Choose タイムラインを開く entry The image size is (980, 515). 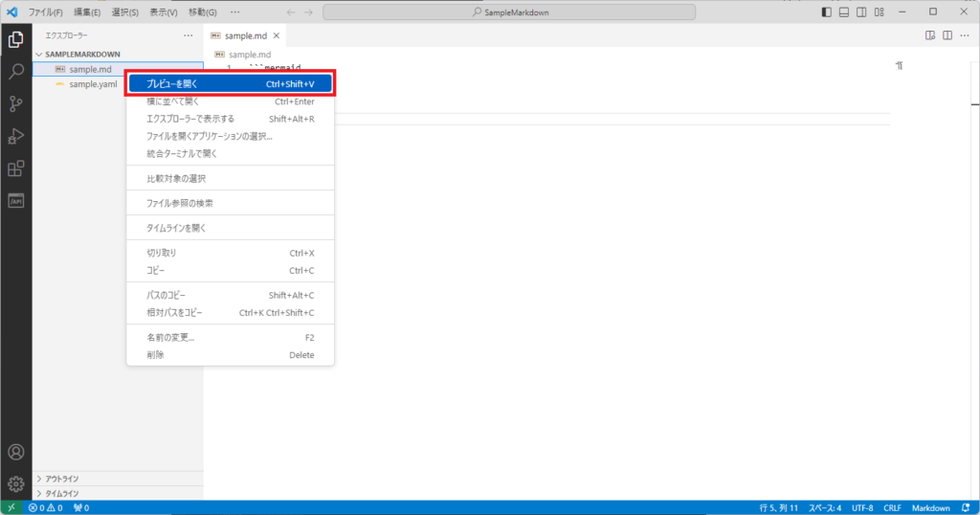tap(230, 228)
